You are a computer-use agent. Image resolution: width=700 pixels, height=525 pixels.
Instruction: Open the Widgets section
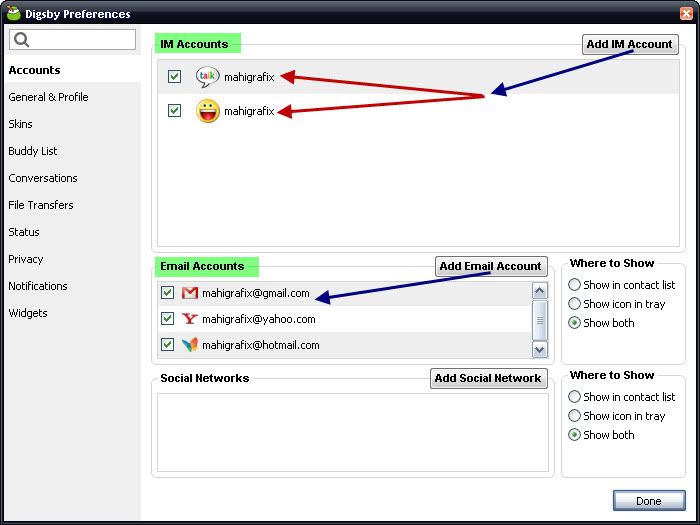click(x=28, y=313)
